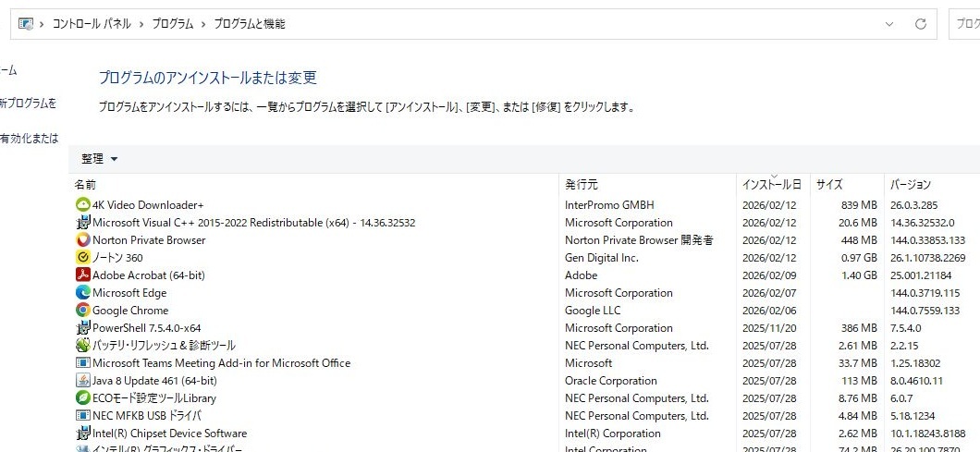Select the PowerShell 7.5.4.0-x64 row
The height and width of the screenshot is (452, 980).
coord(146,328)
